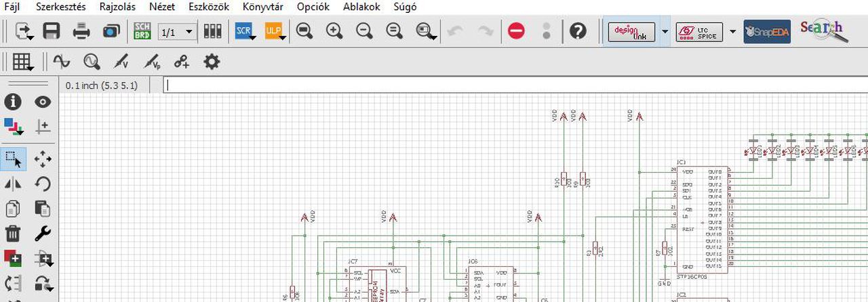Click the greyed Redo arrow
Viewport: 868px width, 302px height.
(x=485, y=31)
